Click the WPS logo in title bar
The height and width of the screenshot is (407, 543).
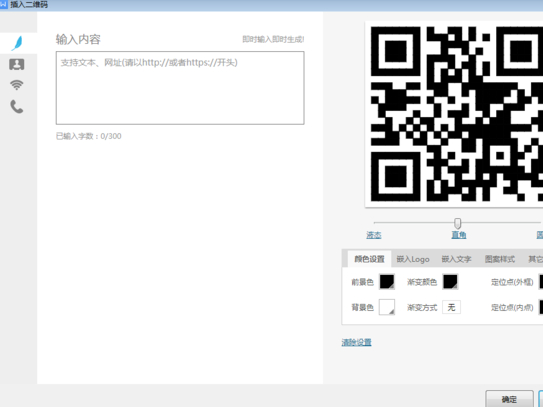(x=3, y=5)
